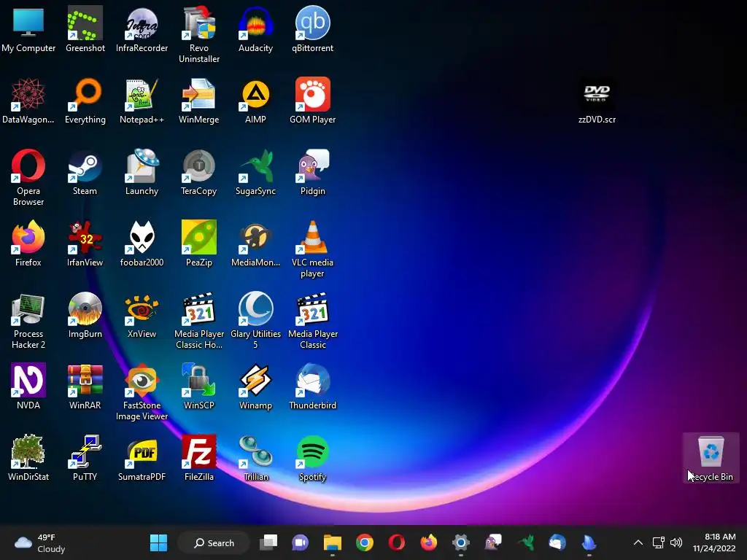Open File Explorer from the taskbar

click(x=333, y=542)
